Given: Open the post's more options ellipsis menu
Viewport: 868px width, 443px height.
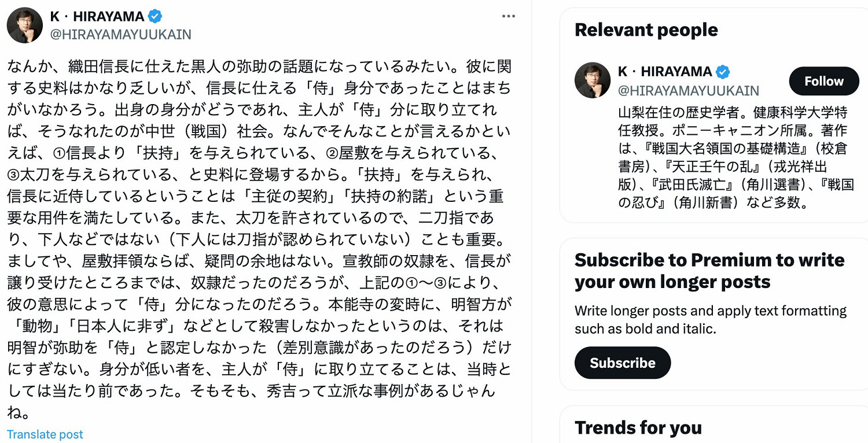Looking at the screenshot, I should pyautogui.click(x=509, y=16).
